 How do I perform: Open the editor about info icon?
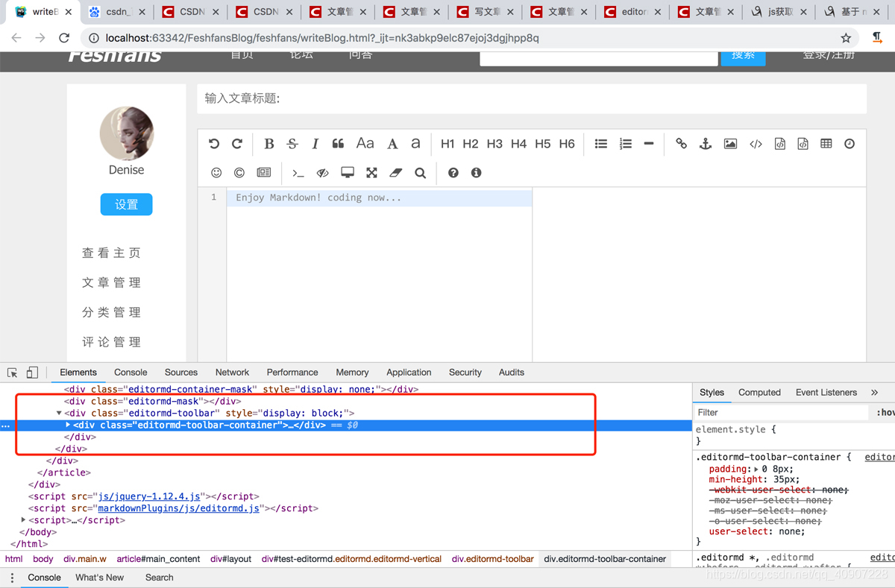tap(476, 173)
